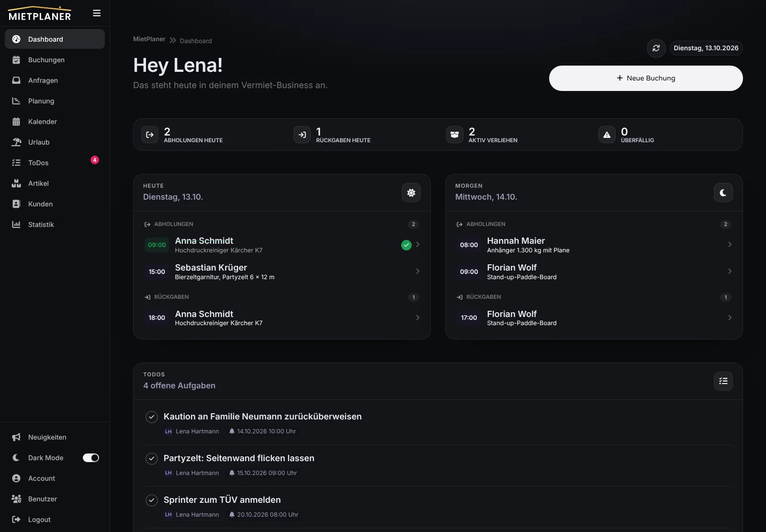766x532 pixels.
Task: Click the Urlaub beach umbrella icon
Action: (16, 142)
